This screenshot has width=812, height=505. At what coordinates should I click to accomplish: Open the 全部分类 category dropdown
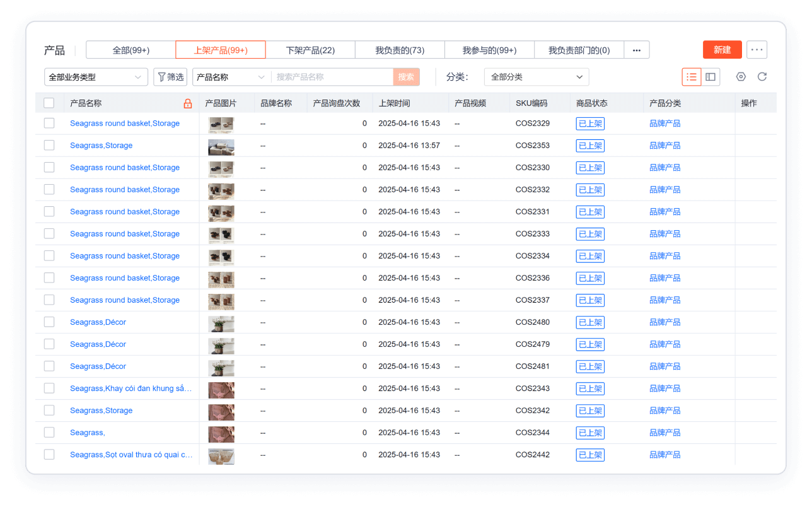(x=536, y=77)
